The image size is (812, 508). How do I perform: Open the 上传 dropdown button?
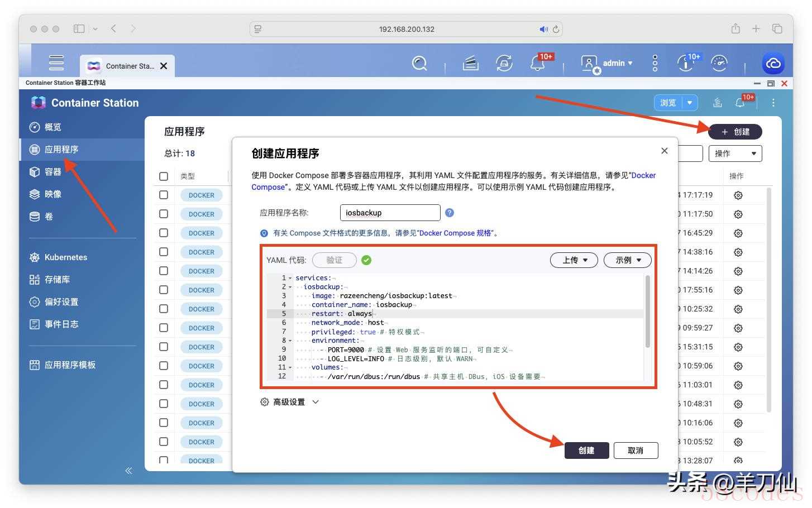(x=574, y=260)
